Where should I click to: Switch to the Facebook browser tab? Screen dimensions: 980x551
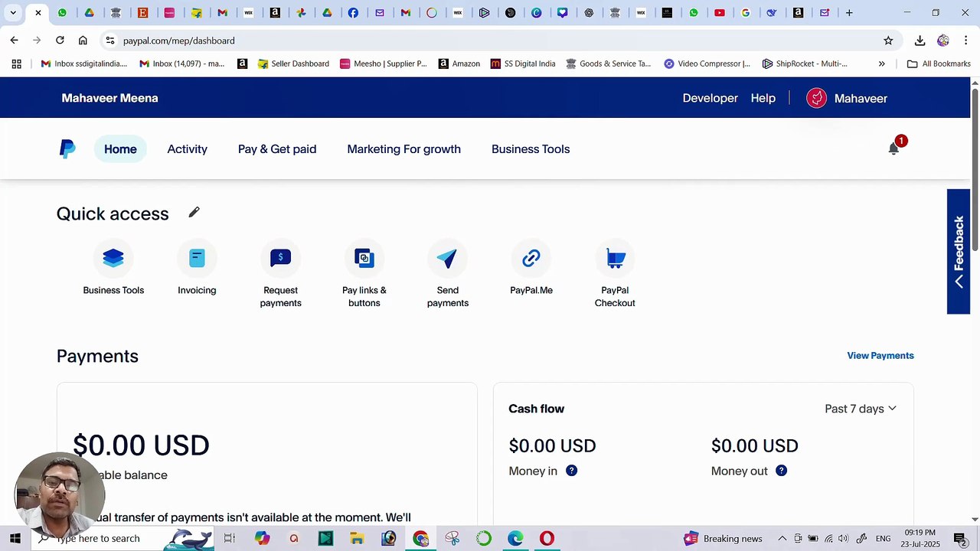click(353, 12)
